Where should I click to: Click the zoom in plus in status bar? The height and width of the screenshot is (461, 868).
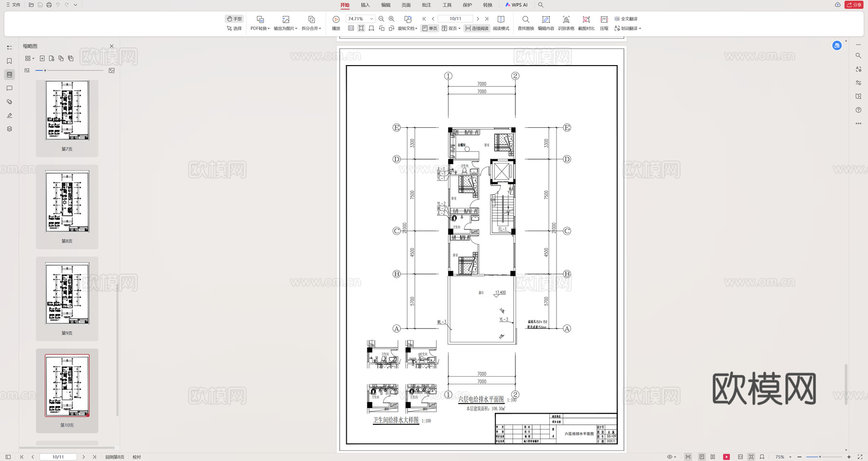[849, 457]
